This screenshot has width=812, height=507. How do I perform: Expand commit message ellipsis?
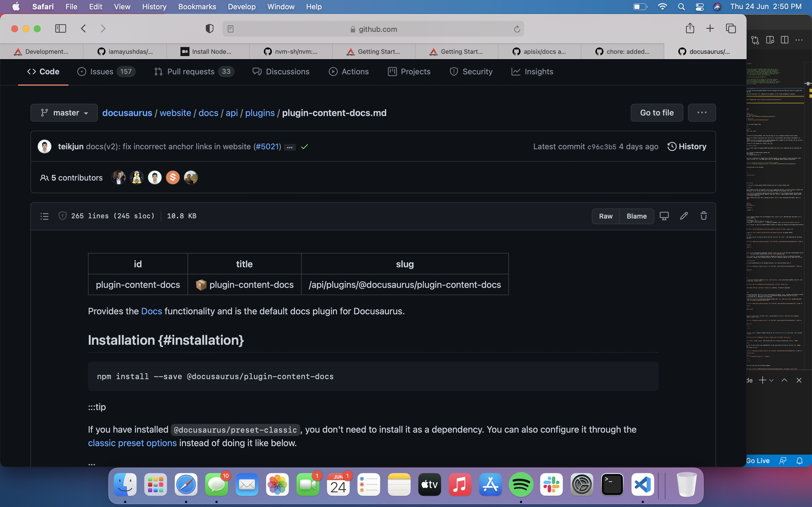point(290,147)
